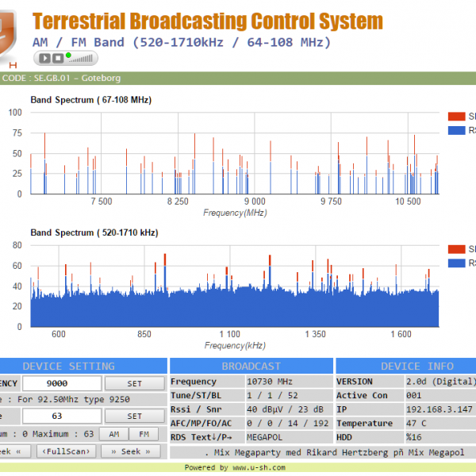Click the Rssi / Snr label
The height and width of the screenshot is (476, 476).
pyautogui.click(x=196, y=409)
